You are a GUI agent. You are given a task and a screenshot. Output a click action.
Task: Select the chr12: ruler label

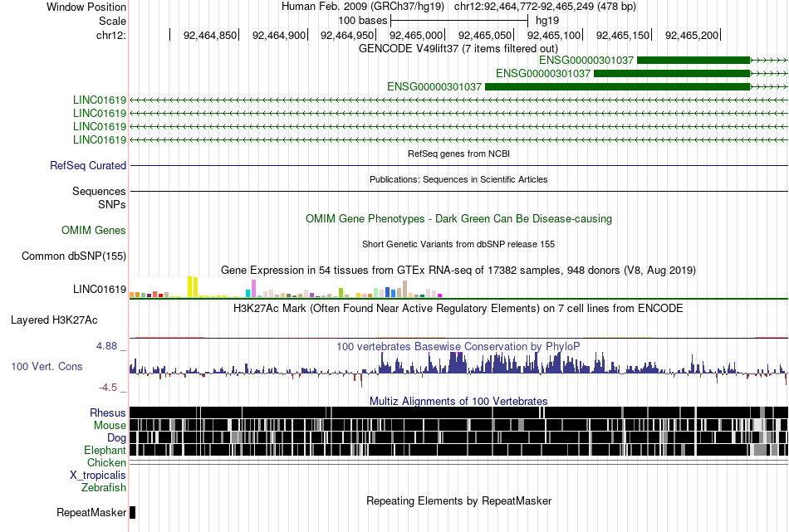[110, 35]
